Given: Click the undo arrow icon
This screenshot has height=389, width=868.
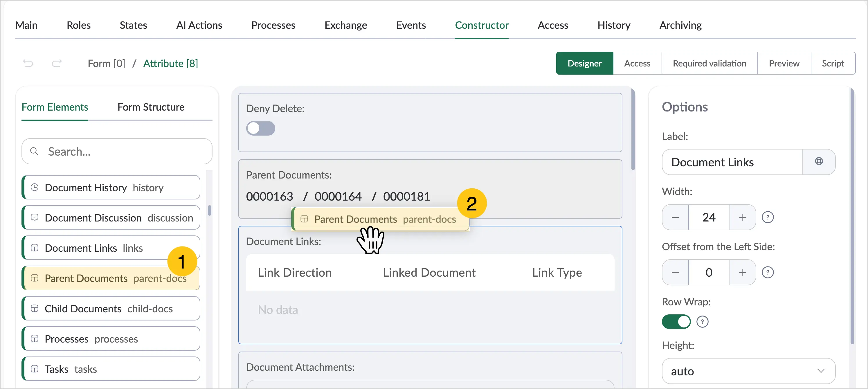Looking at the screenshot, I should (28, 63).
